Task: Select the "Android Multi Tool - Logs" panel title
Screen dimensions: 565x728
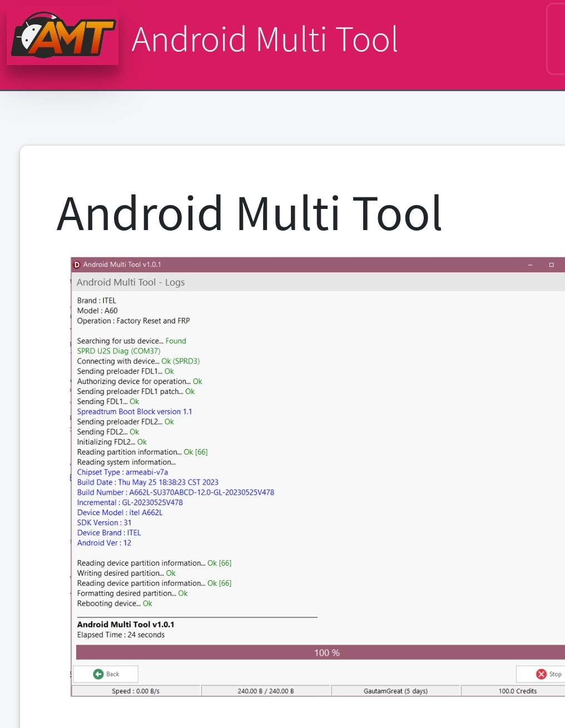Action: [131, 282]
